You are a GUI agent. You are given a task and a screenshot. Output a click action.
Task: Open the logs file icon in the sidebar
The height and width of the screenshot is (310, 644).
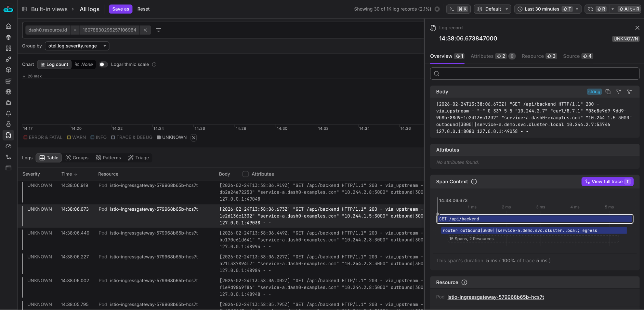(x=8, y=135)
